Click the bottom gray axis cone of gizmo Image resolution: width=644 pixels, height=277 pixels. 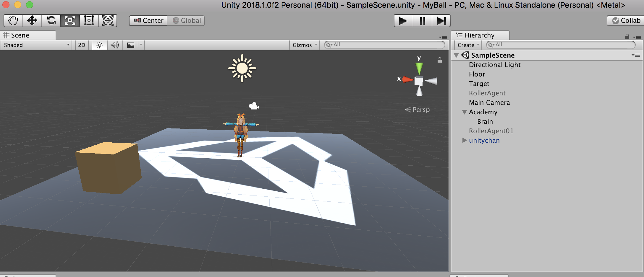(x=419, y=91)
